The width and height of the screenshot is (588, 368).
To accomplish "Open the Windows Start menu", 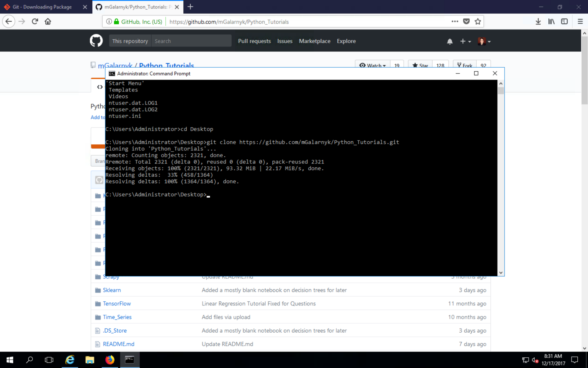I will pyautogui.click(x=10, y=360).
